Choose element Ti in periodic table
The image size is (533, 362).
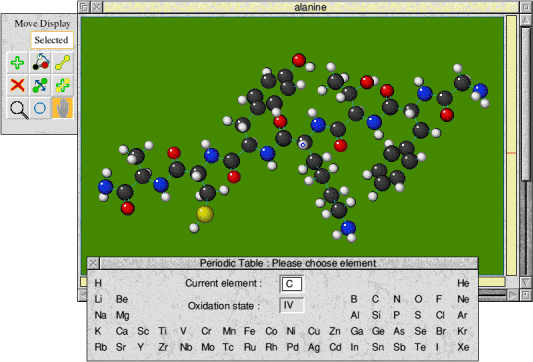162,331
